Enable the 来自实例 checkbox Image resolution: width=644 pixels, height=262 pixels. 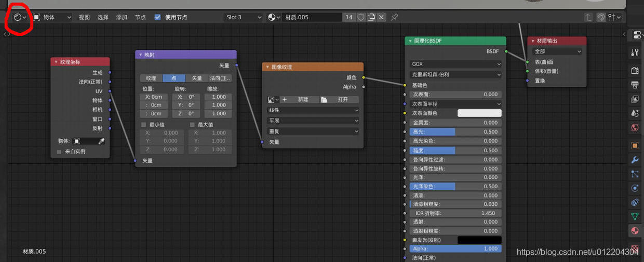59,152
